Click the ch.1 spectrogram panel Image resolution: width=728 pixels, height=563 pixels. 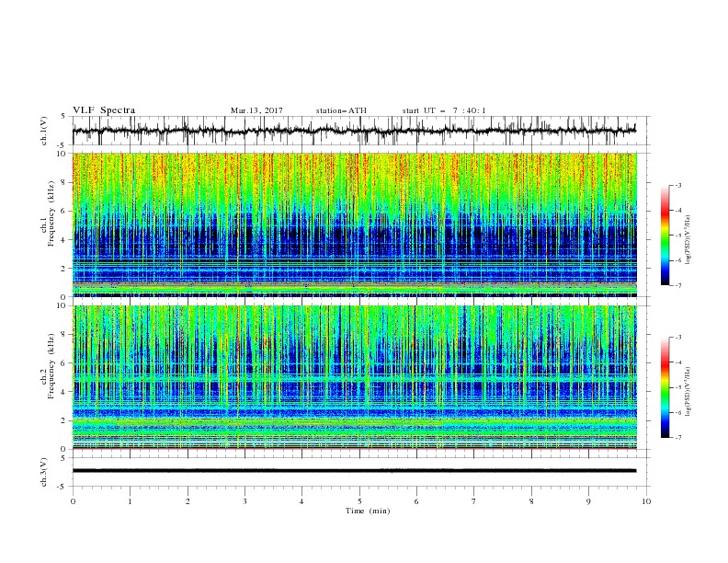pyautogui.click(x=355, y=224)
